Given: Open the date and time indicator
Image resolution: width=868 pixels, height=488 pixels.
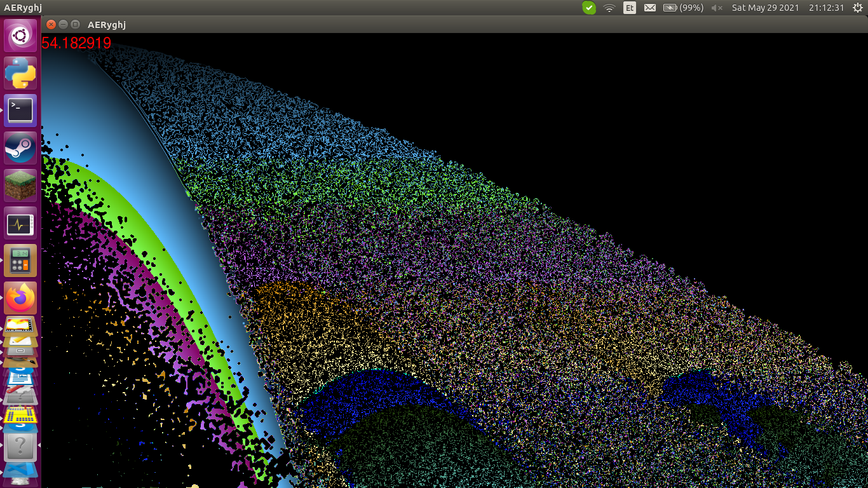Looking at the screenshot, I should [788, 8].
